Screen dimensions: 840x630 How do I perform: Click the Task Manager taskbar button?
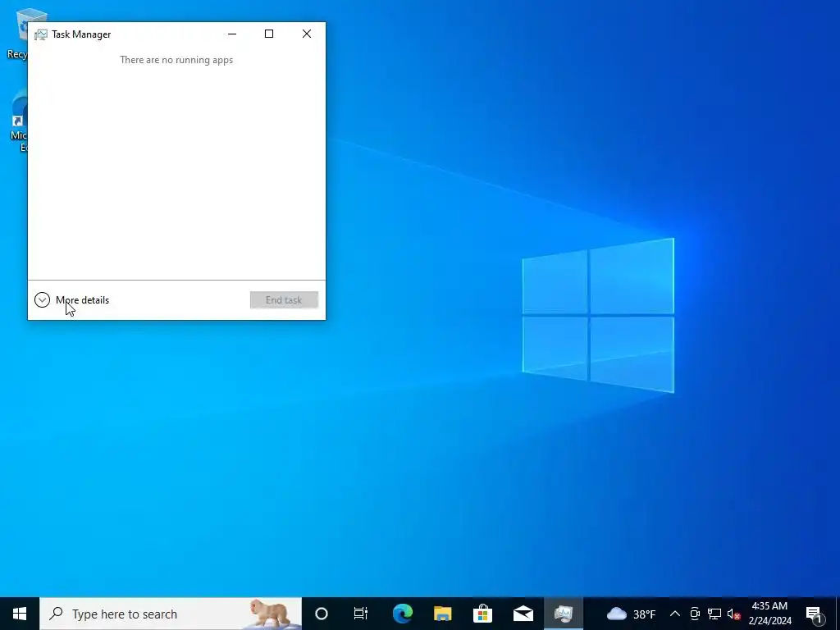click(564, 614)
